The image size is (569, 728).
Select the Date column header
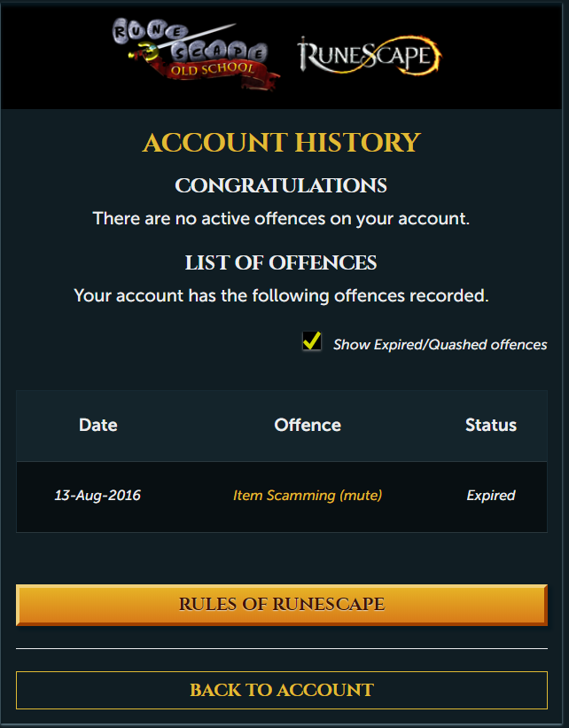click(97, 426)
